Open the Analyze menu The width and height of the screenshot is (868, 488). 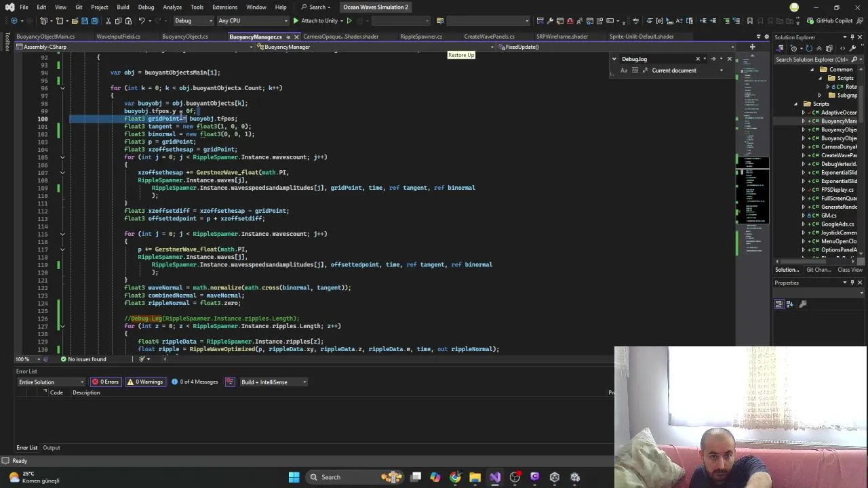172,7
